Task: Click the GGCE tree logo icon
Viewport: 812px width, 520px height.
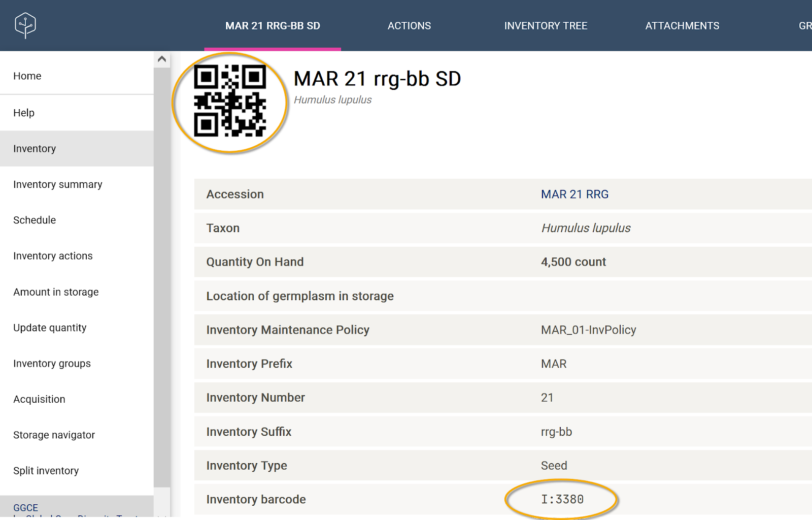Action: (25, 25)
